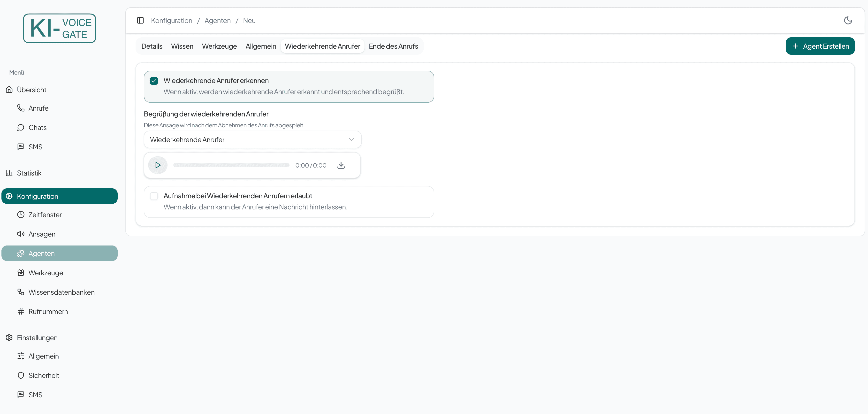
Task: Uncheck Wiederkehrende Anrufer erkennen checkbox
Action: [x=154, y=81]
